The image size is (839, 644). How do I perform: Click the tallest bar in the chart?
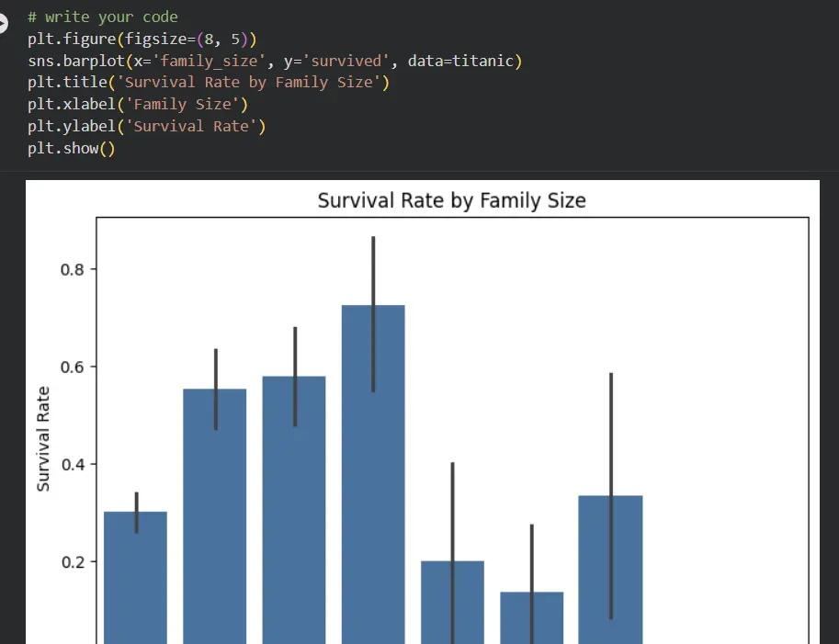click(373, 474)
